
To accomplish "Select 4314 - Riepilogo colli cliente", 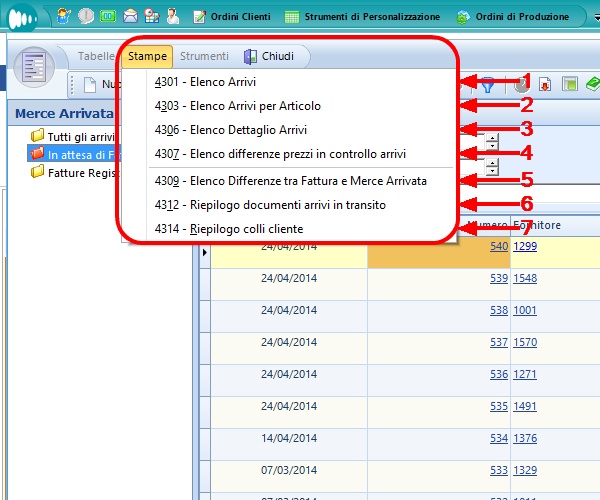I will [229, 229].
